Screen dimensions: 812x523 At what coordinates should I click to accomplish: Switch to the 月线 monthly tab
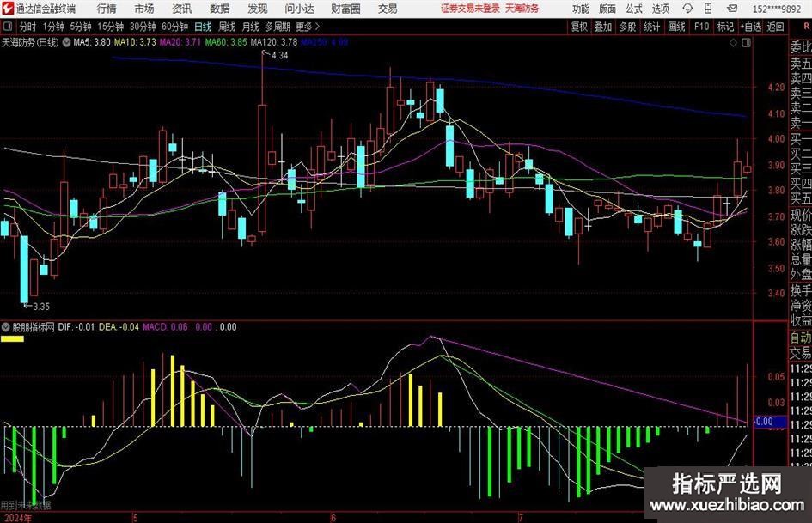(250, 27)
